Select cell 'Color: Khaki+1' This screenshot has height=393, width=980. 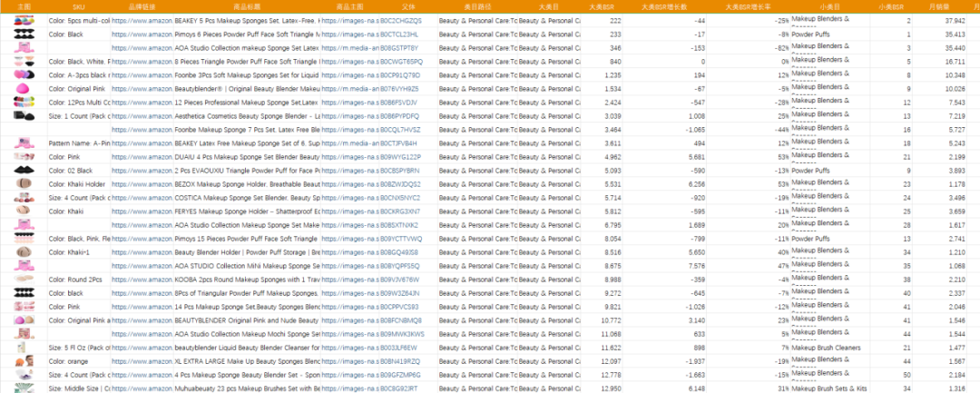click(67, 252)
